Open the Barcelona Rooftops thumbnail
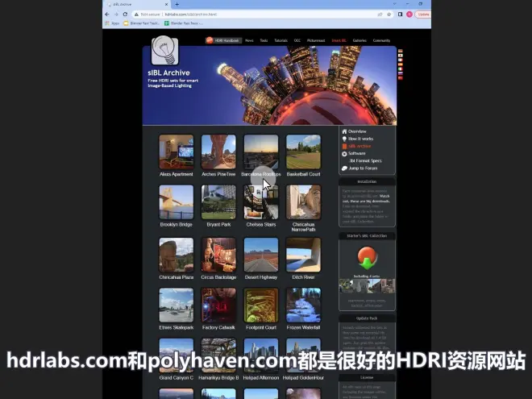This screenshot has height=399, width=532. (x=261, y=152)
